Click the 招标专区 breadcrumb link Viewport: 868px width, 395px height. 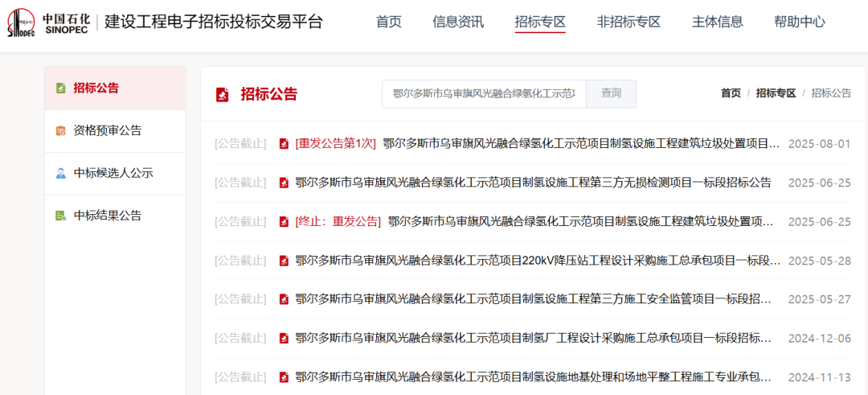(776, 93)
